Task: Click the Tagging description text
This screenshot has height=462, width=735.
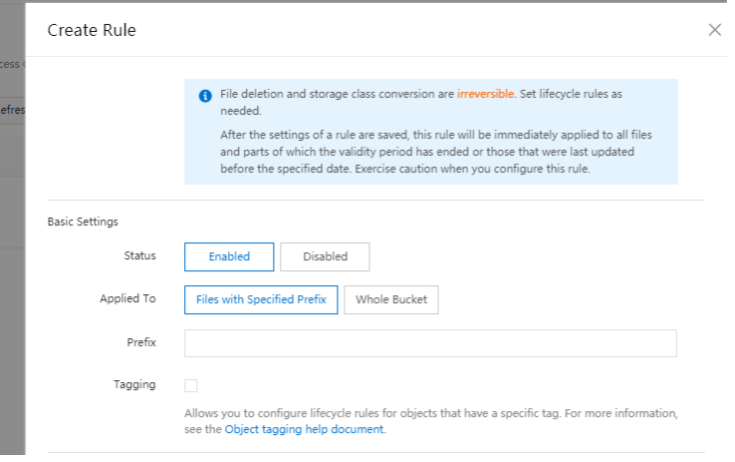Action: pyautogui.click(x=431, y=421)
